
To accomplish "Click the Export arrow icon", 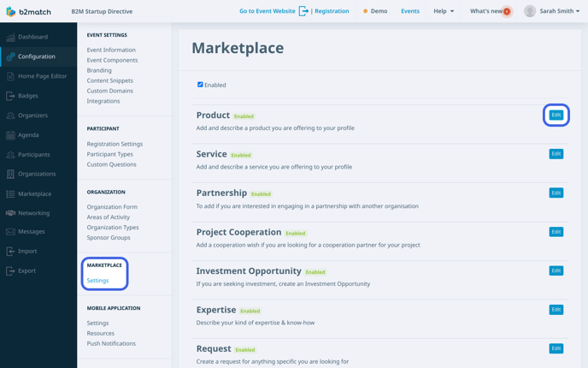I will point(10,270).
